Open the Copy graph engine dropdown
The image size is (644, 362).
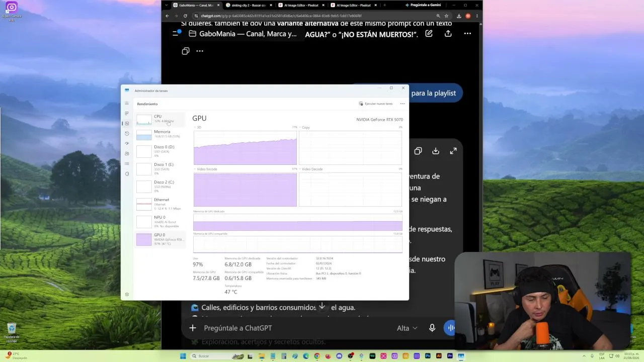click(x=304, y=127)
